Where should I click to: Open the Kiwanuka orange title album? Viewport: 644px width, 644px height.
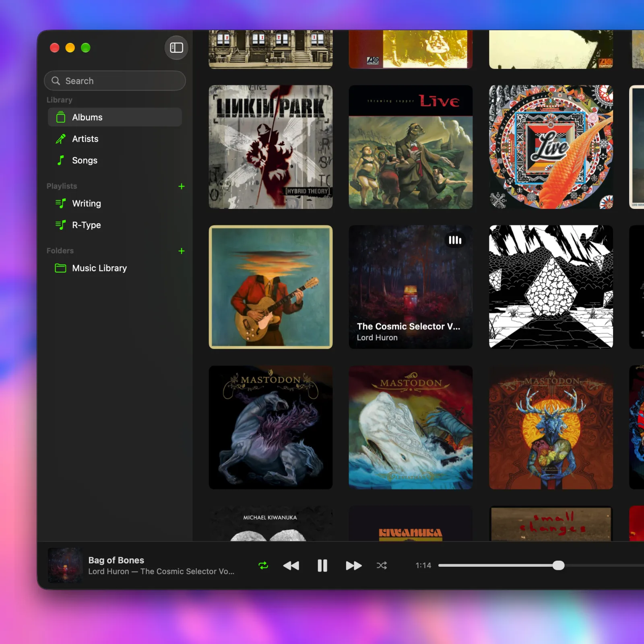pyautogui.click(x=411, y=523)
